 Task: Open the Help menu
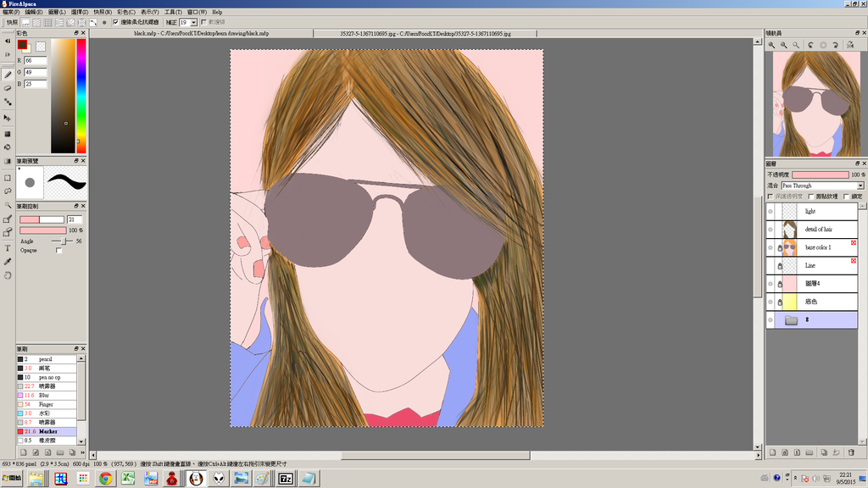pyautogui.click(x=217, y=13)
